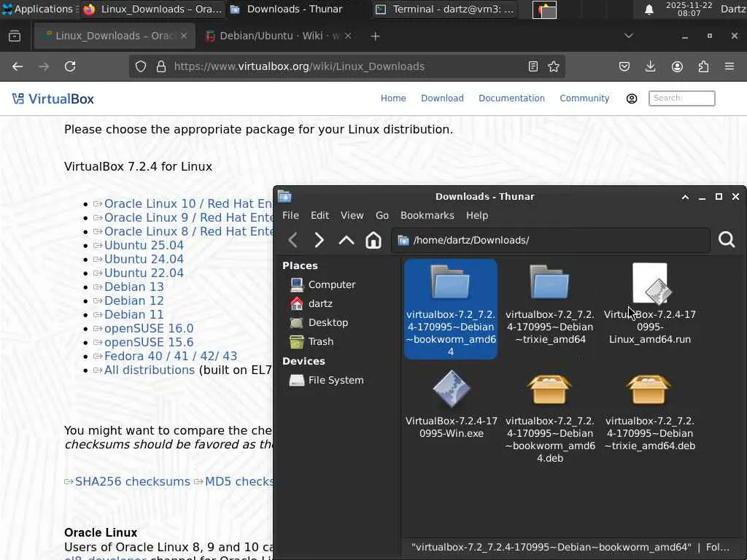Screen dimensions: 747x560
Task: Select the VirtualBox Linux_amd64.run file
Action: point(650,303)
